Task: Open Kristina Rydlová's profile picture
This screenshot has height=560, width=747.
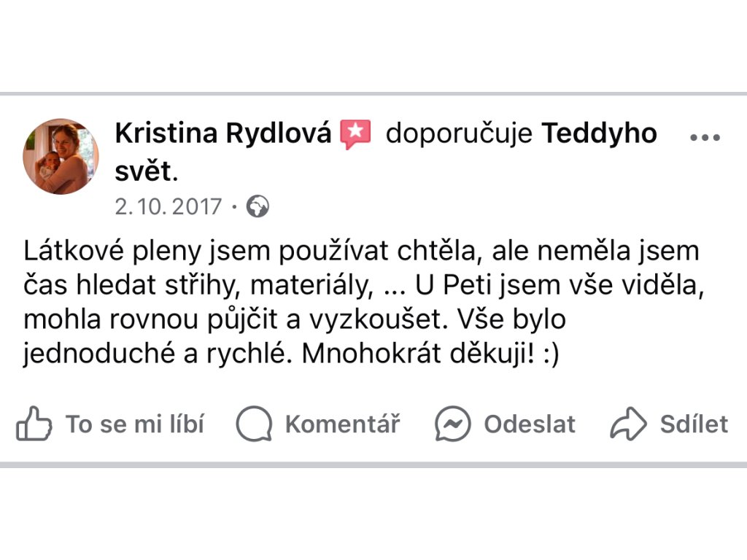Action: pos(61,156)
